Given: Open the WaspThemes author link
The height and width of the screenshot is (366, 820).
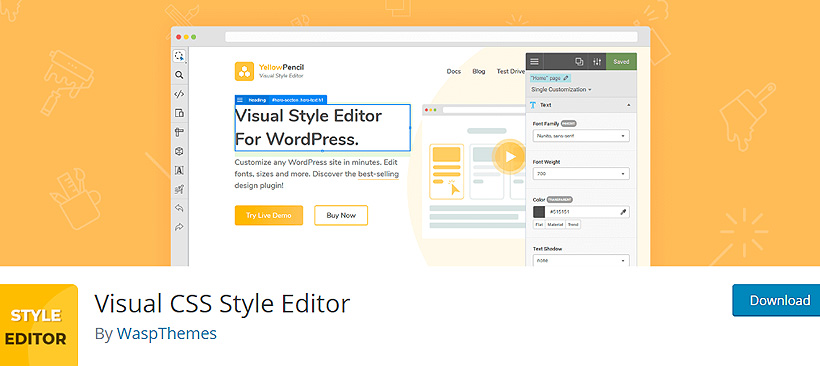Looking at the screenshot, I should click(x=167, y=334).
